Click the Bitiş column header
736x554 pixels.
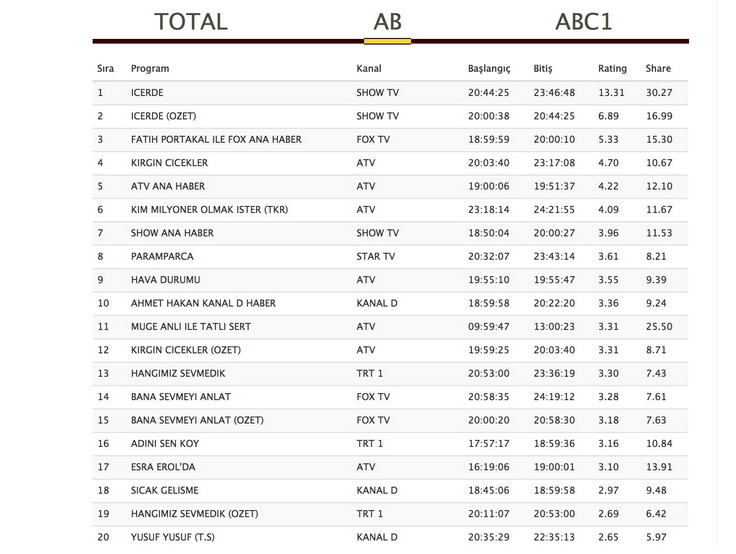[x=543, y=69]
